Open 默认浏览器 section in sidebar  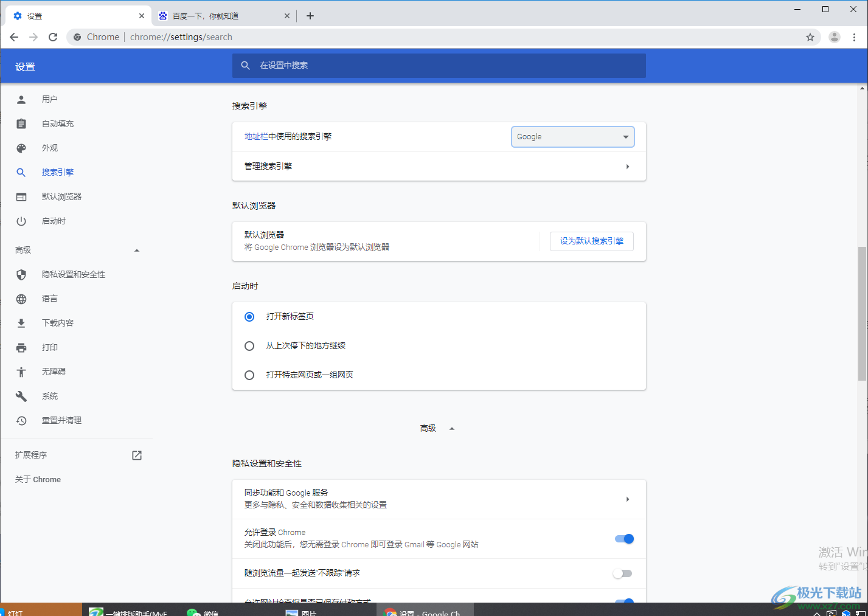pyautogui.click(x=61, y=196)
